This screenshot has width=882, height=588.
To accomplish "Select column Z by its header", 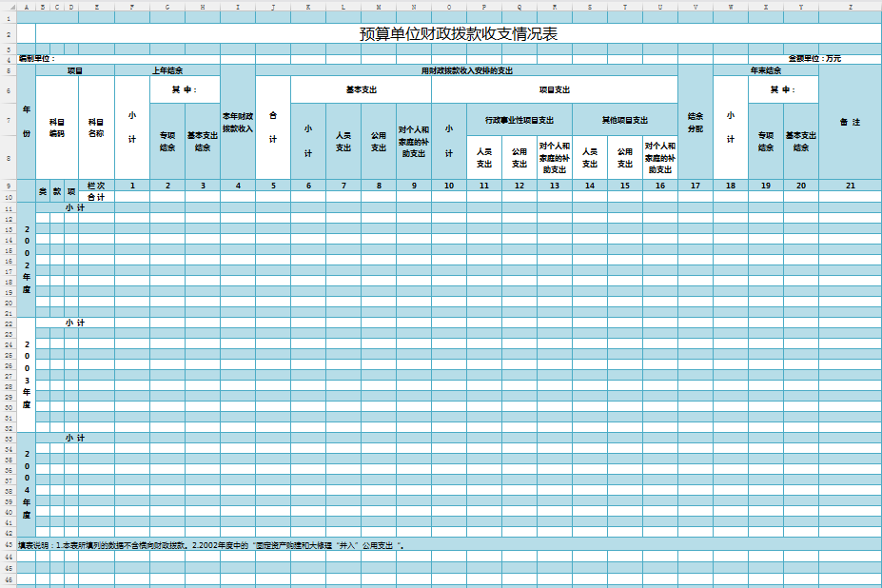I will click(850, 7).
